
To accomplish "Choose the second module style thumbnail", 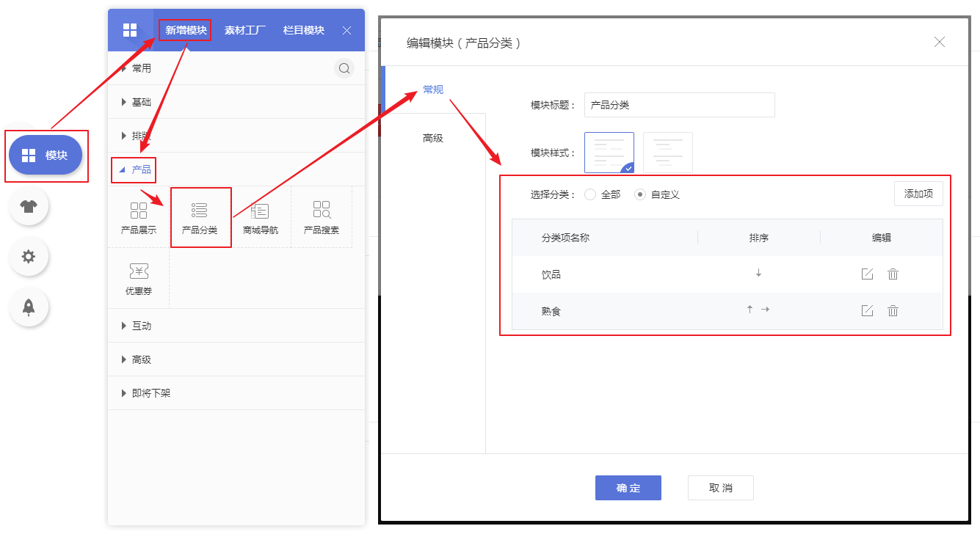I will tap(668, 153).
